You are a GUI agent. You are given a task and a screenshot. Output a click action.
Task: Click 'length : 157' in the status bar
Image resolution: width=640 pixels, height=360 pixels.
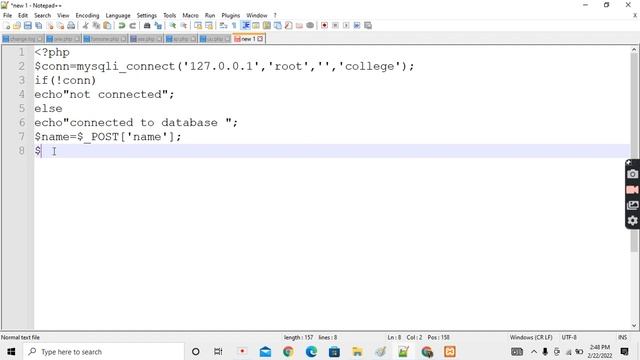click(298, 338)
